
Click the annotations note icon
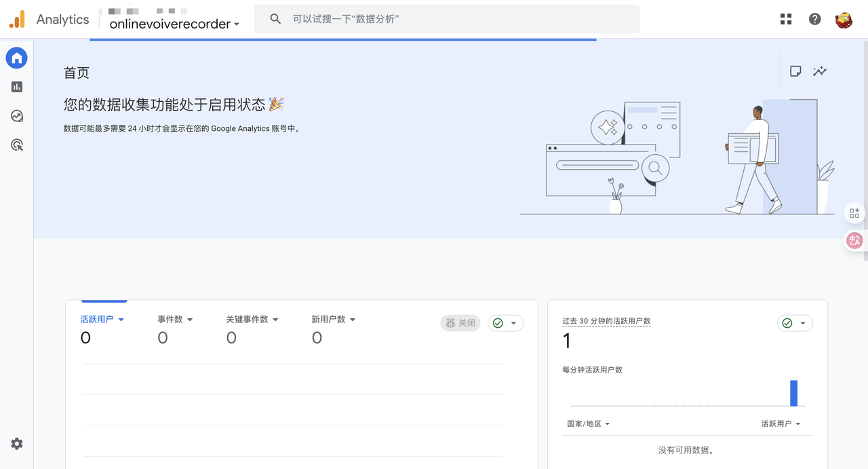point(795,71)
